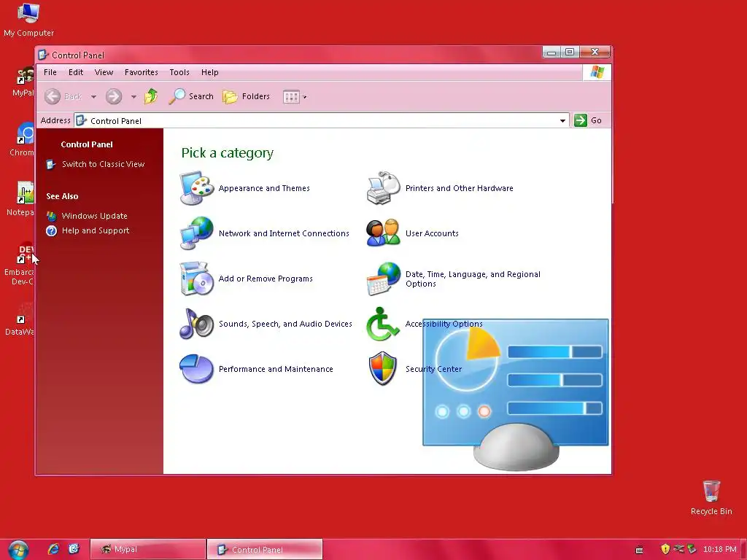Open Windows Update link

pyautogui.click(x=94, y=216)
